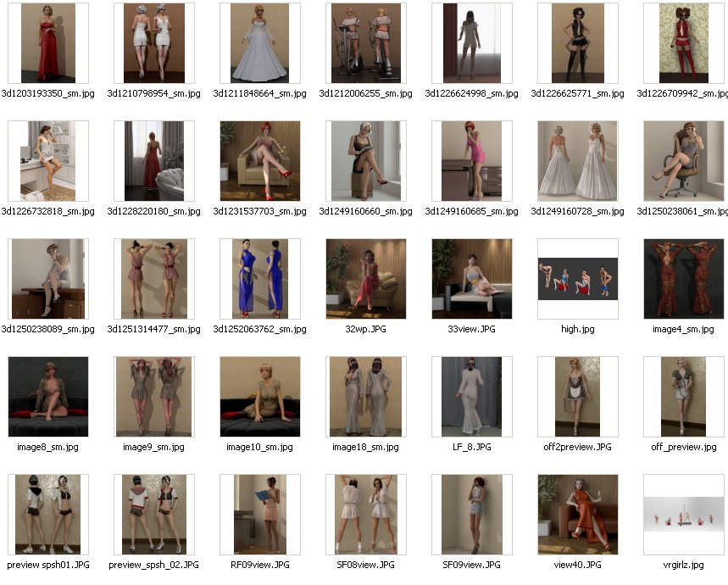This screenshot has height=585, width=728.
Task: Click file name label image10_sm.jpg
Action: point(260,448)
